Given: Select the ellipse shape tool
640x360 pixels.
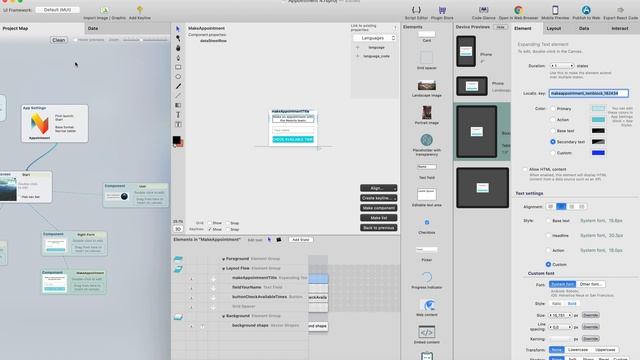Looking at the screenshot, I should pyautogui.click(x=178, y=77).
